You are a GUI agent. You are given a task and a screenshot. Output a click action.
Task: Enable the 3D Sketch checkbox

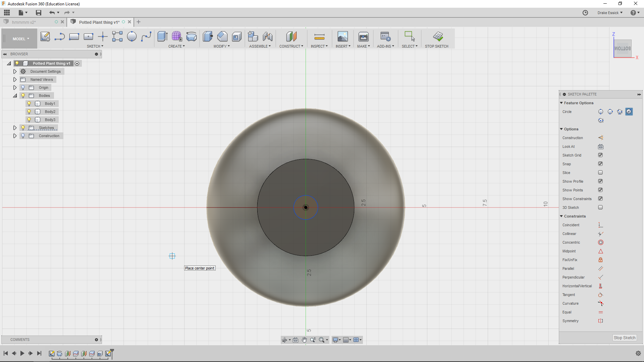tap(600, 207)
